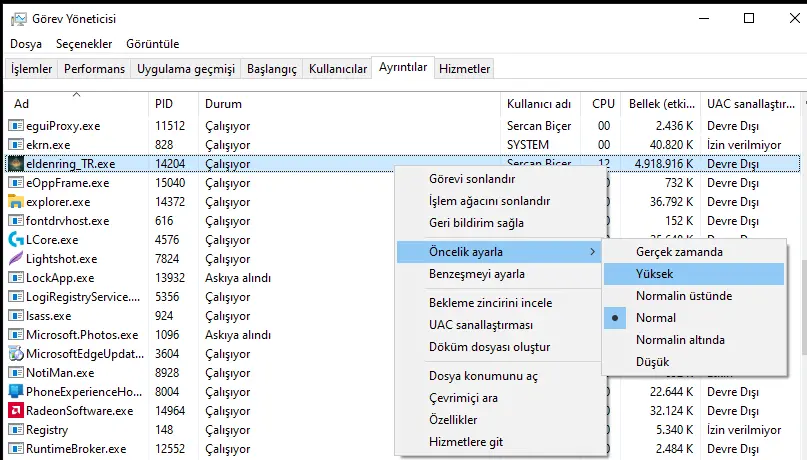Open the Seçenekler menu

click(x=84, y=44)
